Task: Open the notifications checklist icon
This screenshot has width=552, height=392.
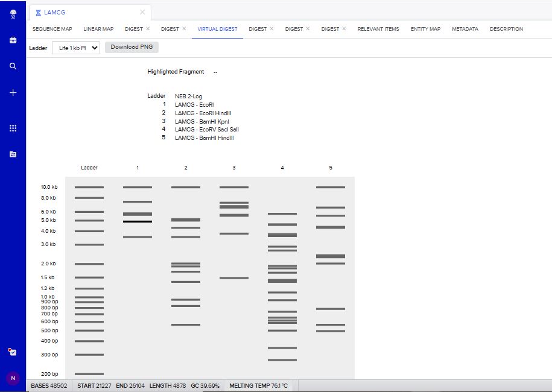Action: point(13,352)
